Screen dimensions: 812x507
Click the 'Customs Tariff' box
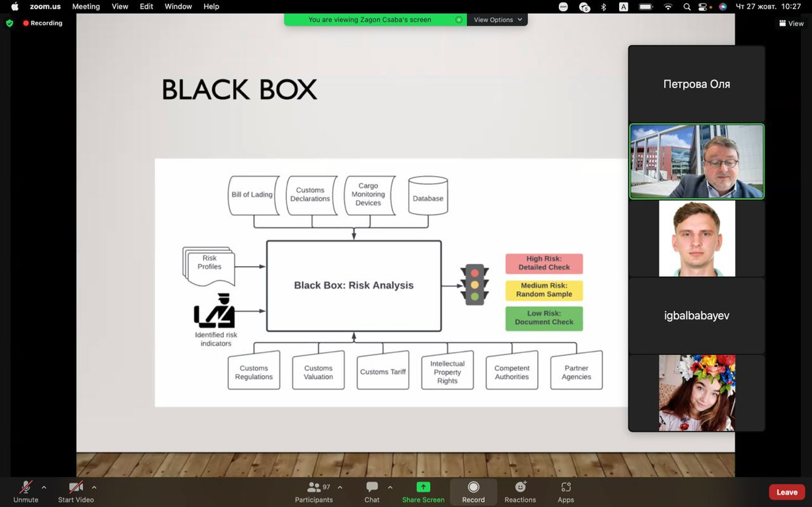coord(383,370)
